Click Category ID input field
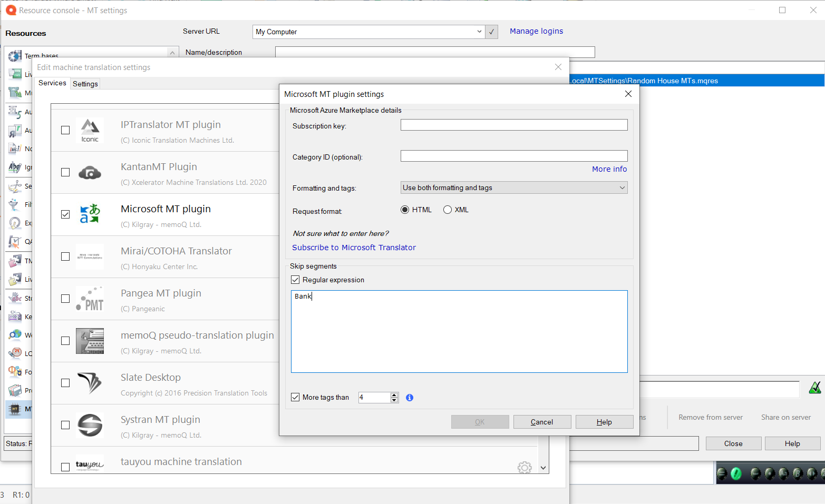Screen dimensions: 825x504 [x=514, y=156]
